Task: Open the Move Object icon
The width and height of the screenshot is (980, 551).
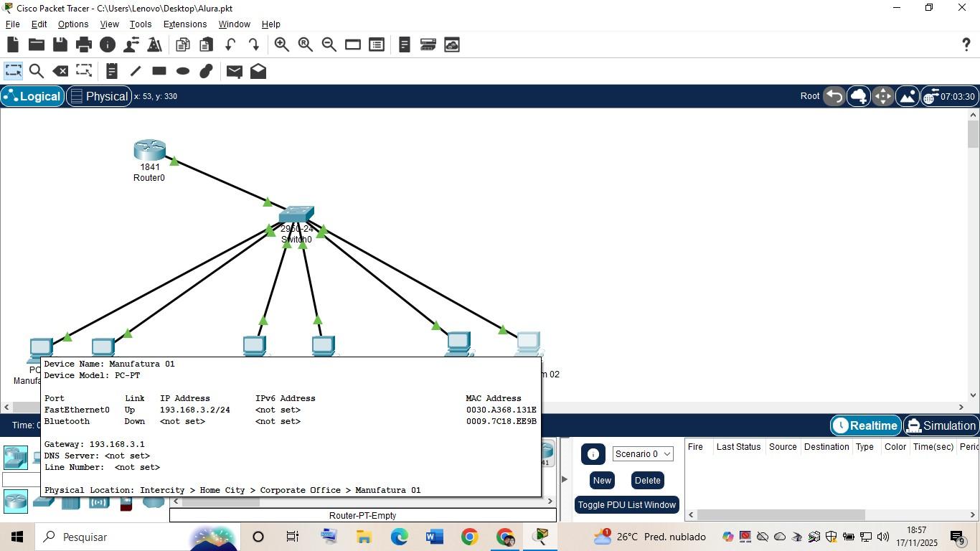Action: coord(882,96)
